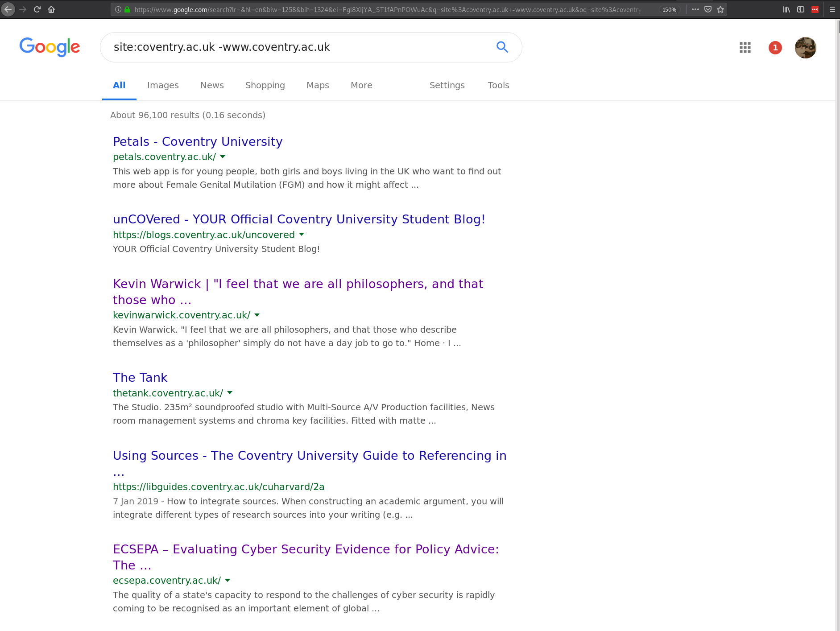Focus the browser address bar URL

pyautogui.click(x=388, y=9)
